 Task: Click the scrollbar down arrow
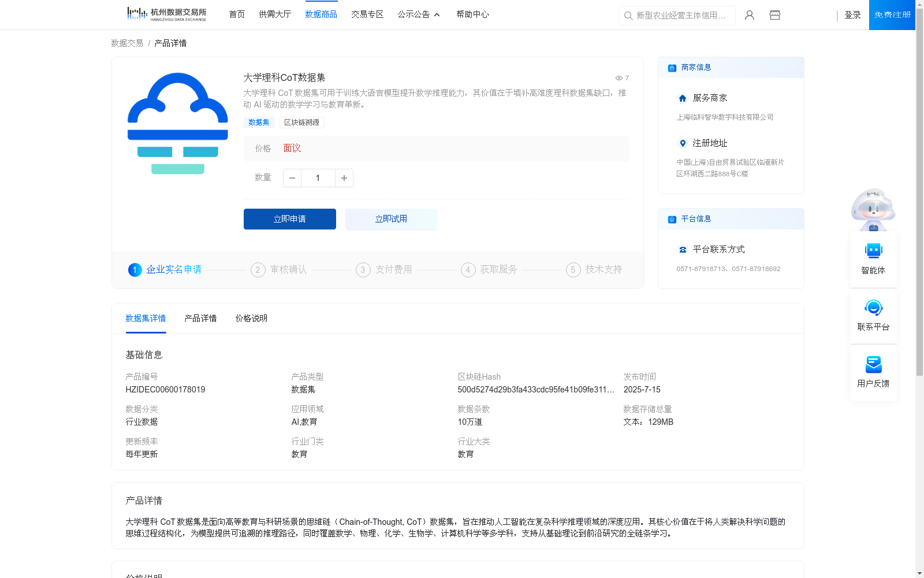click(x=919, y=573)
